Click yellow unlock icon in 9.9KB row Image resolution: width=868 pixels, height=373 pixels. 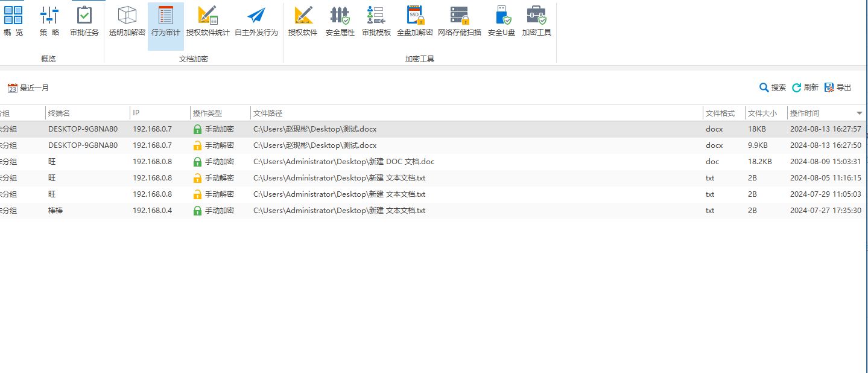click(x=197, y=145)
